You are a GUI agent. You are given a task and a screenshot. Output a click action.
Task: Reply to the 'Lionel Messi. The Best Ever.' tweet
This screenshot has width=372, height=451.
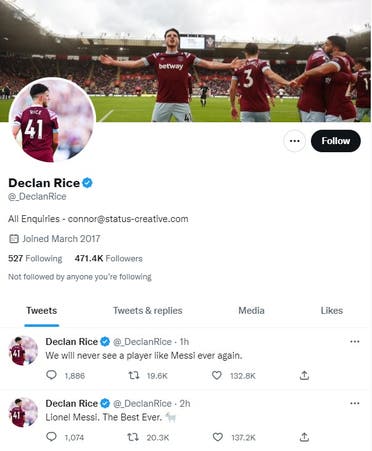pos(51,437)
